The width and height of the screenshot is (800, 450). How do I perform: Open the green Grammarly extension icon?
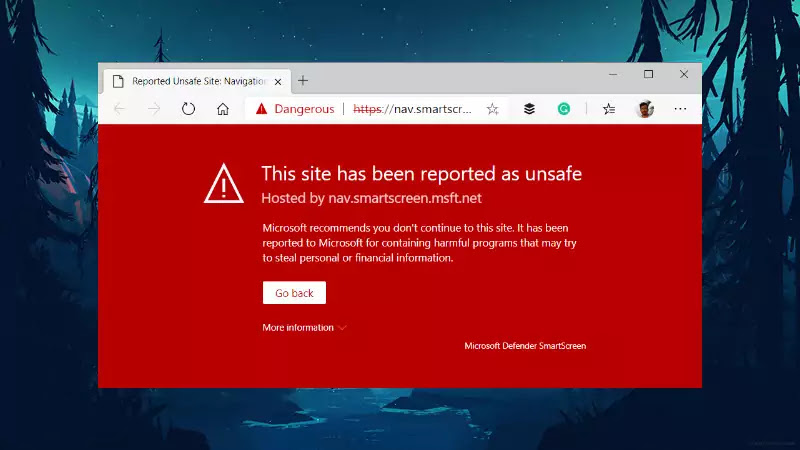click(x=564, y=109)
